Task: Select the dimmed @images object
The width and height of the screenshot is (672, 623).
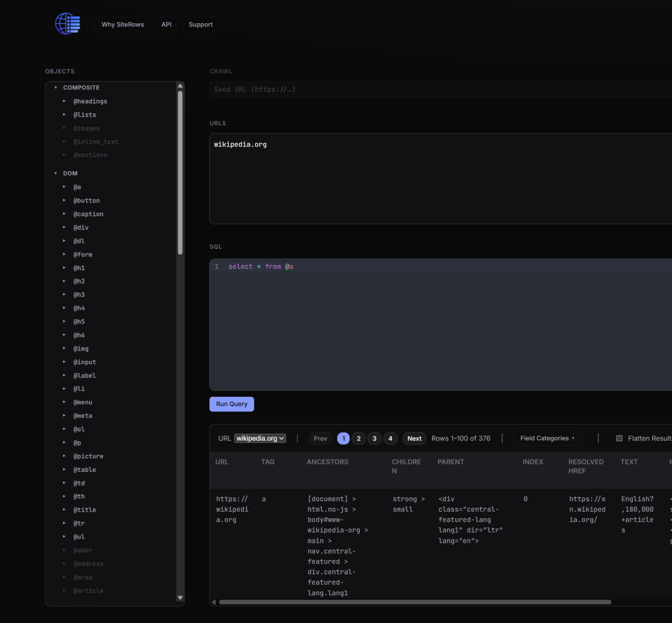Action: point(86,129)
